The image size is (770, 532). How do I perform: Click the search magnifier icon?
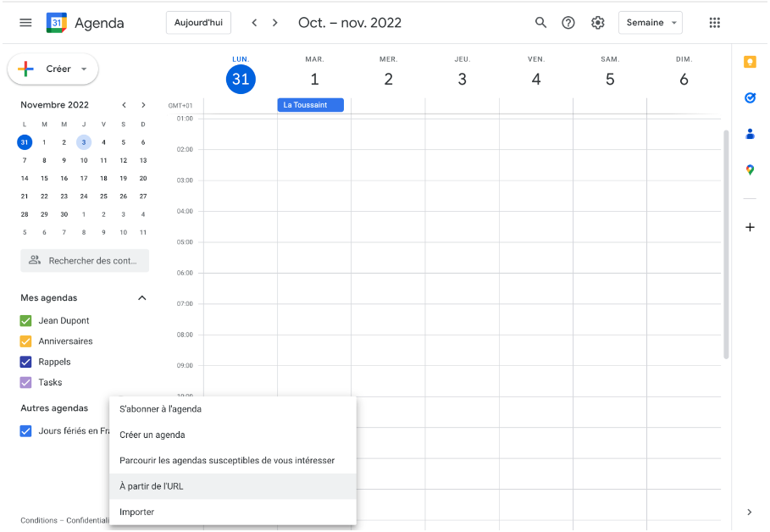pyautogui.click(x=540, y=23)
